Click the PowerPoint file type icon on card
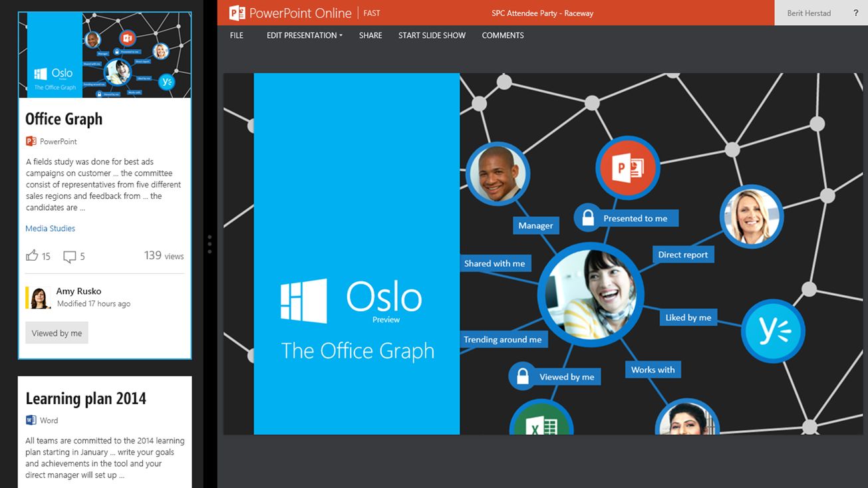 pos(31,141)
